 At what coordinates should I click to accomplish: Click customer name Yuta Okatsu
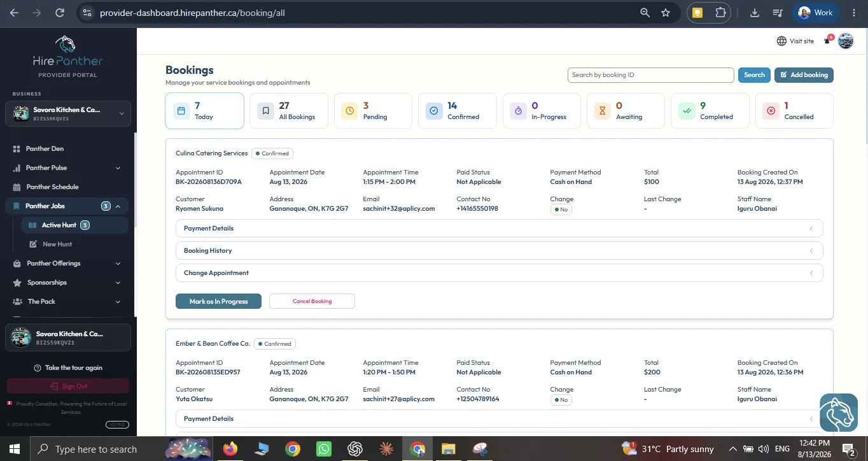[x=194, y=399]
